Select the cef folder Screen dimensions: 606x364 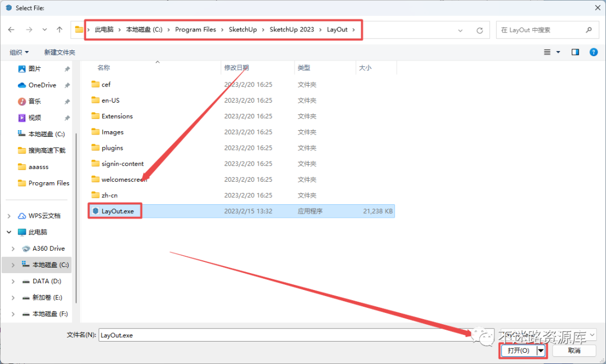[x=106, y=84]
